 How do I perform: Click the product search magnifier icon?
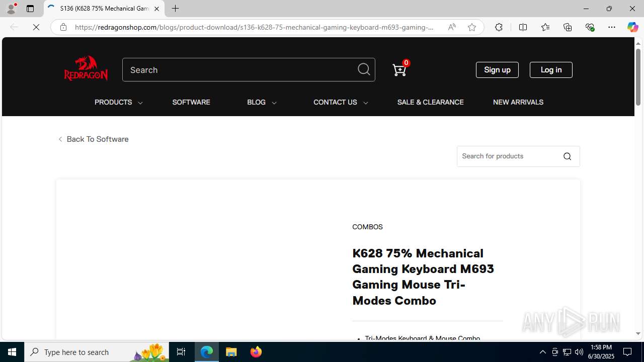coord(567,156)
